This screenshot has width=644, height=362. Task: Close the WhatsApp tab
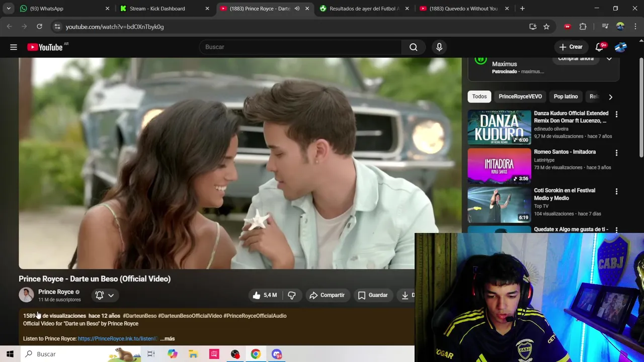tap(107, 9)
